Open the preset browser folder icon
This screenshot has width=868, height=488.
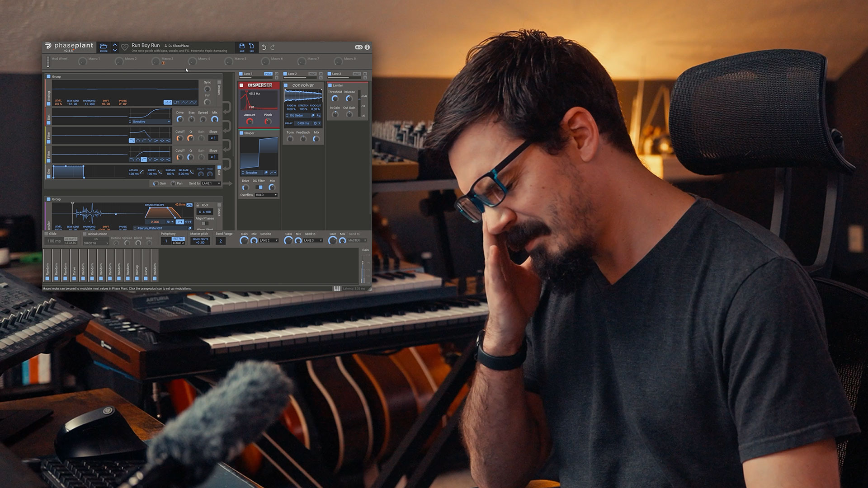(x=104, y=47)
